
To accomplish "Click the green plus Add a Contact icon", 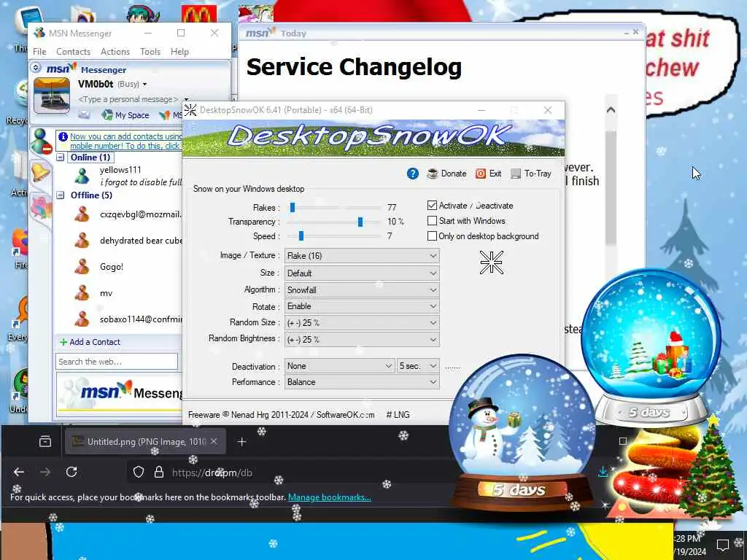I will click(x=63, y=342).
